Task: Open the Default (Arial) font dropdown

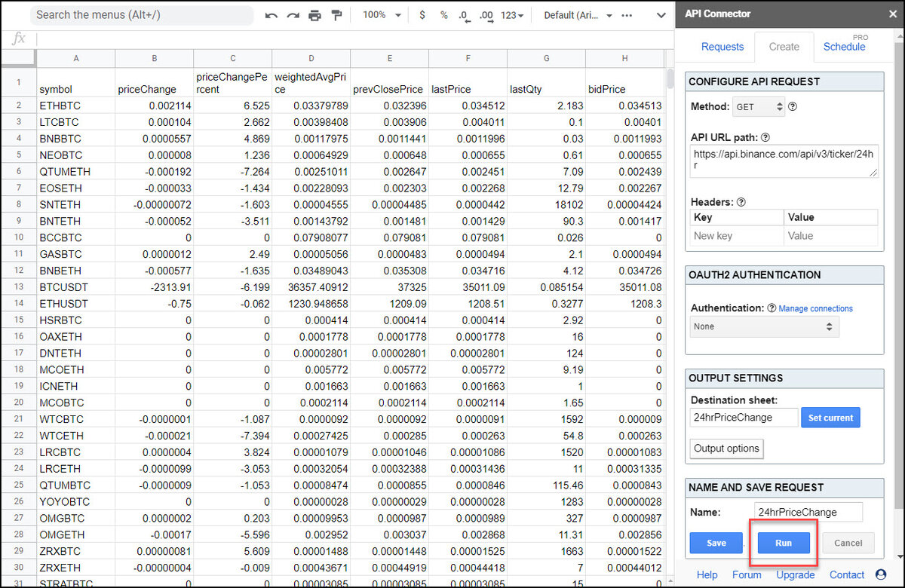Action: (x=578, y=15)
